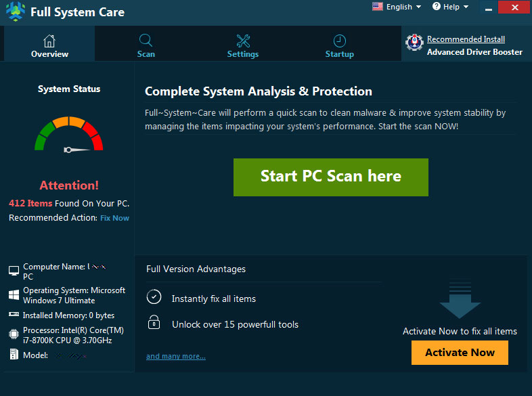Click the help question mark icon
Image resolution: width=532 pixels, height=396 pixels.
click(436, 7)
